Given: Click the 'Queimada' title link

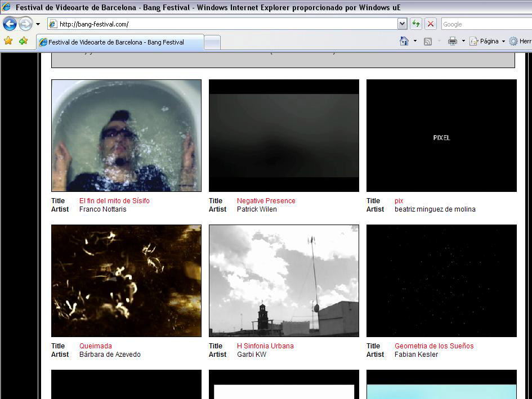Looking at the screenshot, I should point(95,346).
